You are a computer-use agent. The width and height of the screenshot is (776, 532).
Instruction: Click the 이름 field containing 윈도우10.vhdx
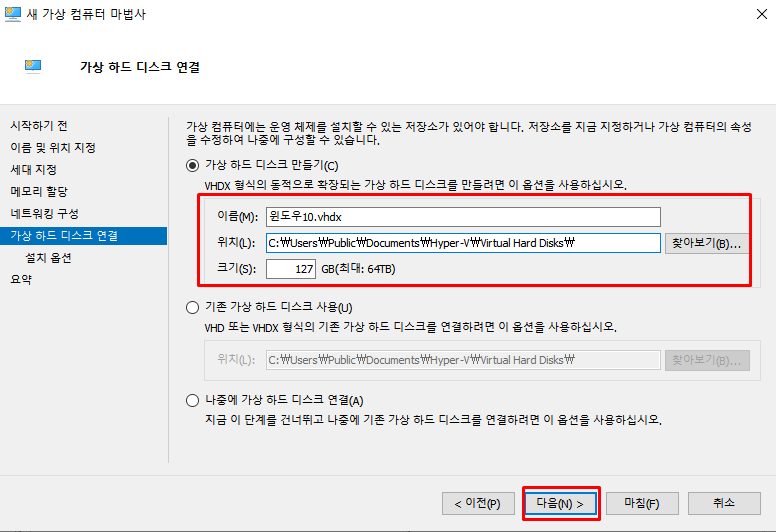point(463,217)
